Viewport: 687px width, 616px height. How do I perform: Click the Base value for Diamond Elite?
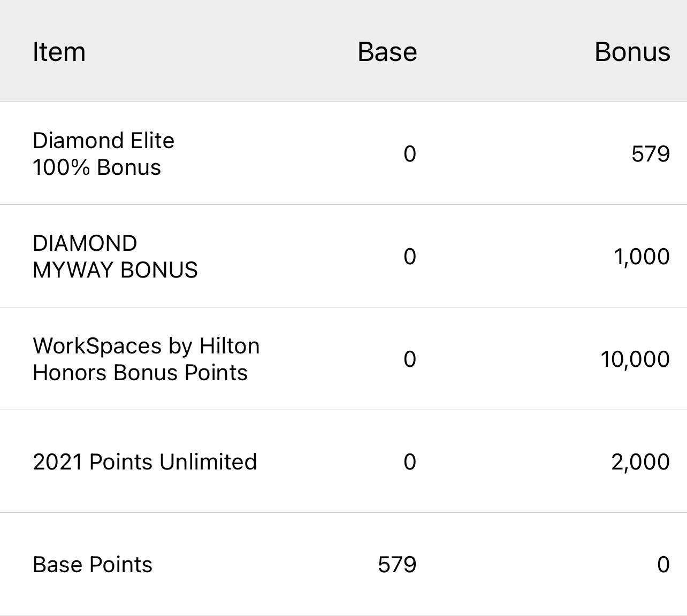tap(409, 154)
